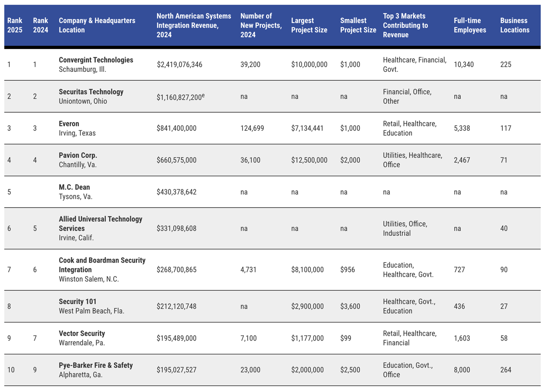Click the 225 business locations cell

(506, 65)
